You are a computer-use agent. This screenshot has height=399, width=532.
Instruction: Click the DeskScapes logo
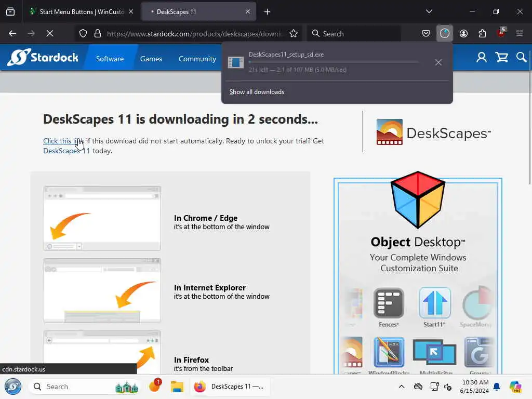(x=434, y=132)
